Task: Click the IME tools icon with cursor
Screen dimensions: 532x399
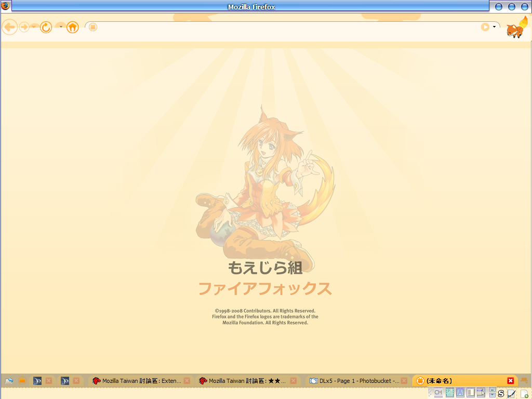Action: 481,393
